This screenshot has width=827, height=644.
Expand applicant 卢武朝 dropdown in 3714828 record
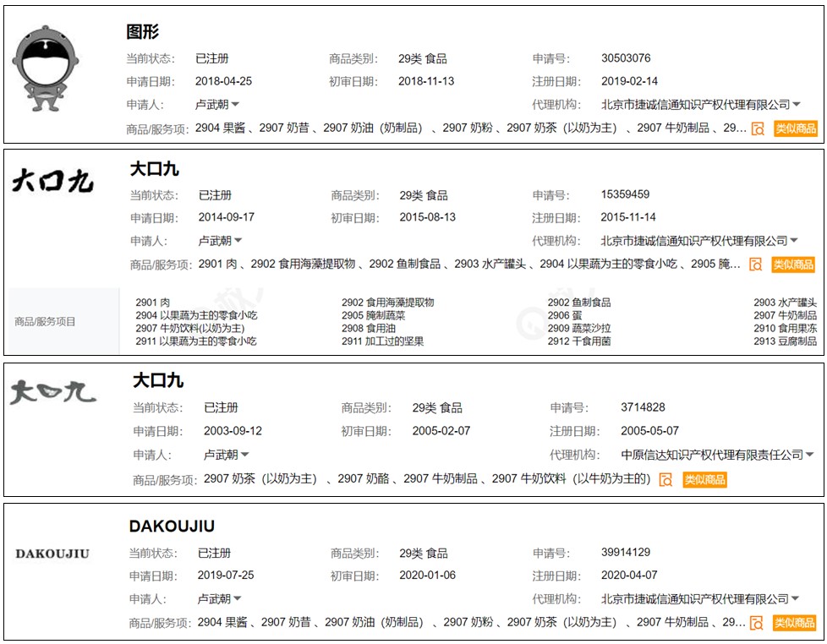[244, 455]
